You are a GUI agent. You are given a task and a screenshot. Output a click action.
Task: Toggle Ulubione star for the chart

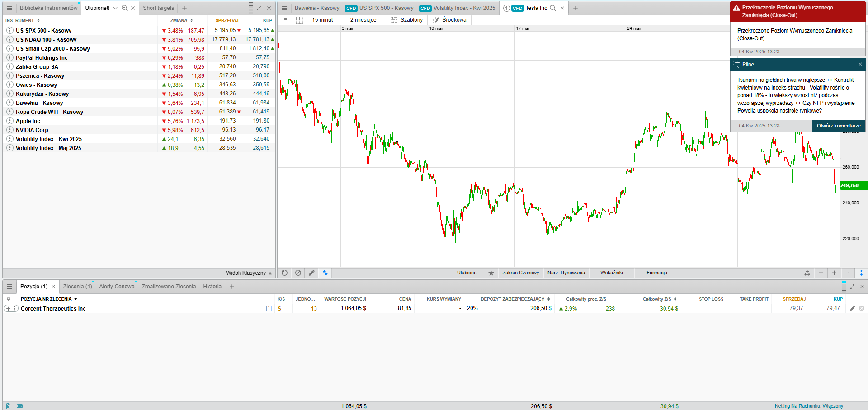pos(491,273)
